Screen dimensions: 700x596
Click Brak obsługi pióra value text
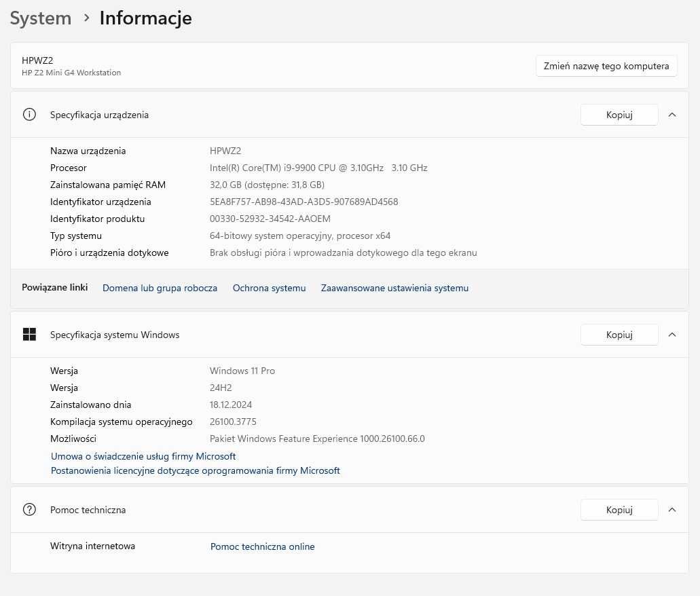(344, 253)
